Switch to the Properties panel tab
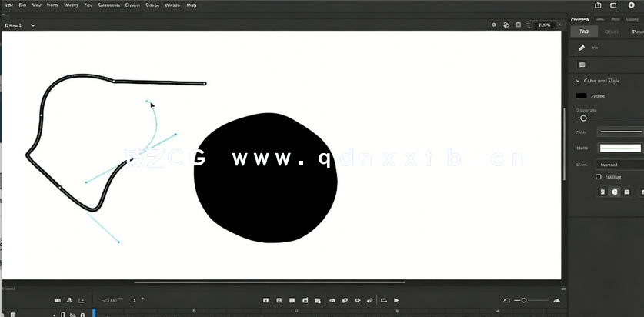Viewport: 644px width, 317px height. [x=580, y=19]
